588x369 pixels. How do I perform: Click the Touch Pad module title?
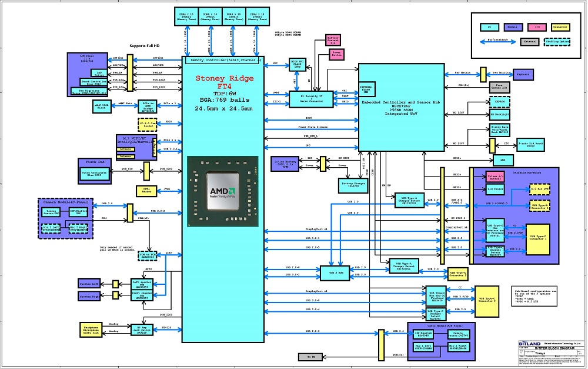pyautogui.click(x=95, y=162)
